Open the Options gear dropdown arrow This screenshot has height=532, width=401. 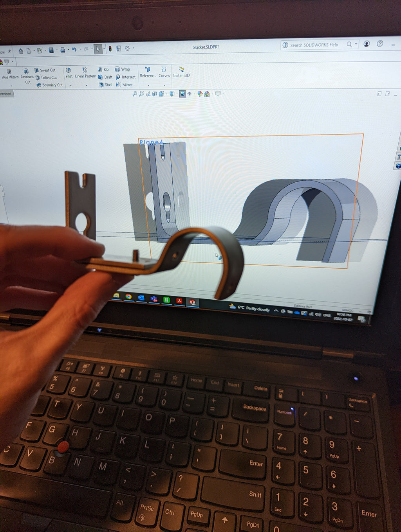[133, 48]
